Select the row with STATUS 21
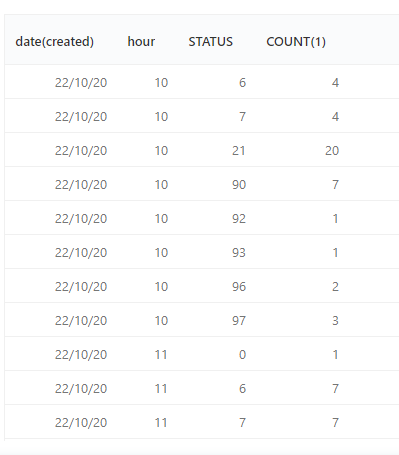The image size is (399, 455). tap(202, 150)
